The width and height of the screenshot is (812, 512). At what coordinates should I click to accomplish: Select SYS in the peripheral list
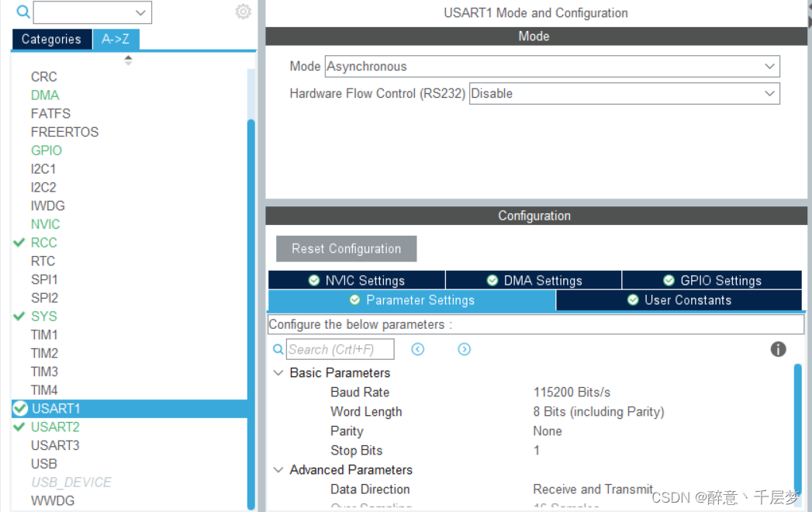[x=44, y=316]
